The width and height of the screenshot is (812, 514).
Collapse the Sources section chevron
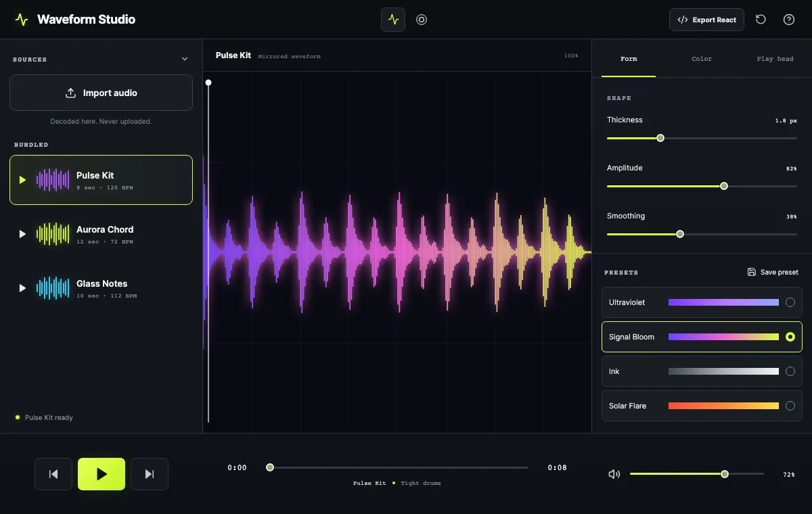(185, 59)
